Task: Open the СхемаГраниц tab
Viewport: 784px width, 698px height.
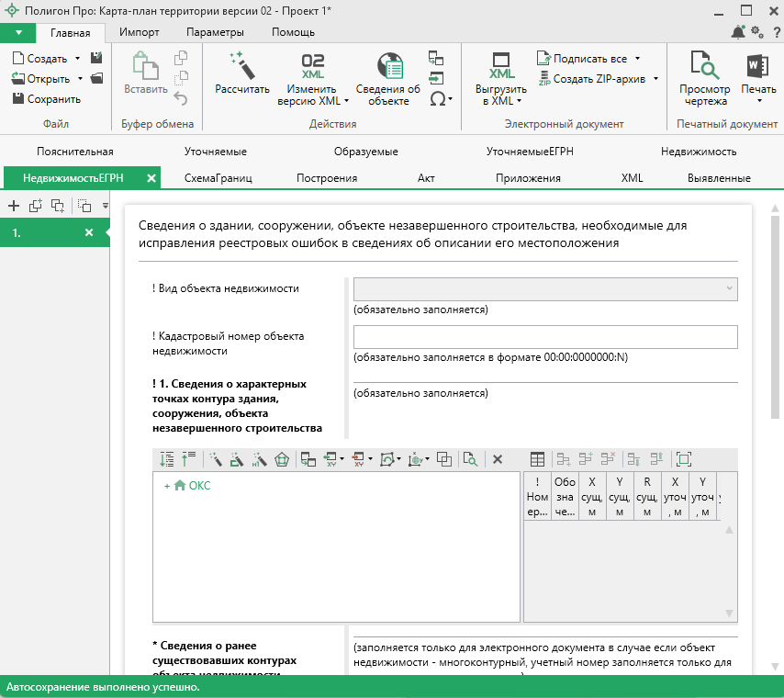Action: coord(218,178)
